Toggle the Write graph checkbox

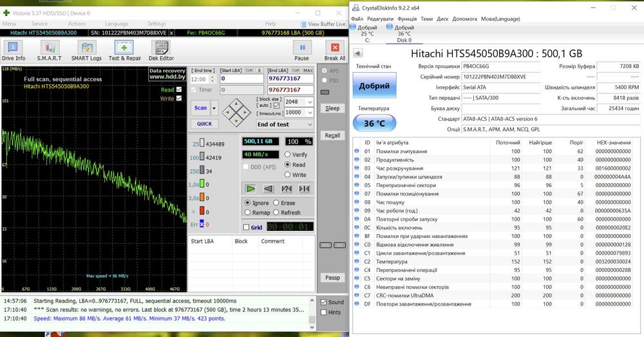pos(178,98)
